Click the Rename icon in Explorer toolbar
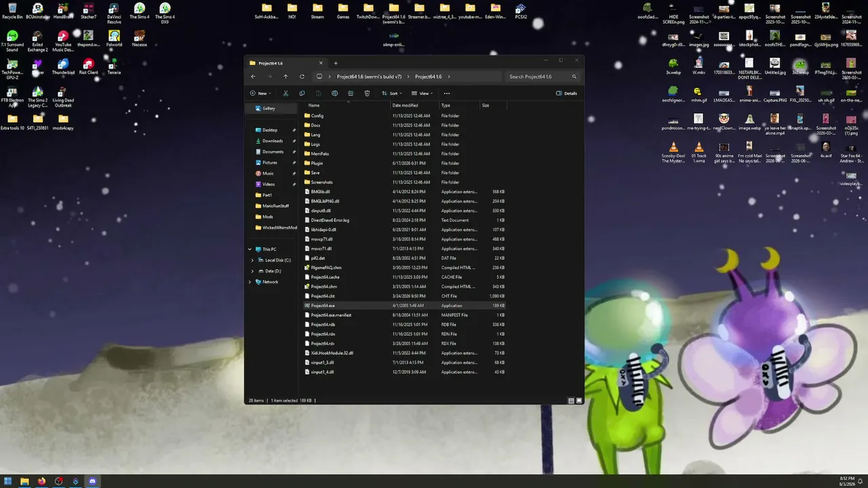 pos(334,94)
